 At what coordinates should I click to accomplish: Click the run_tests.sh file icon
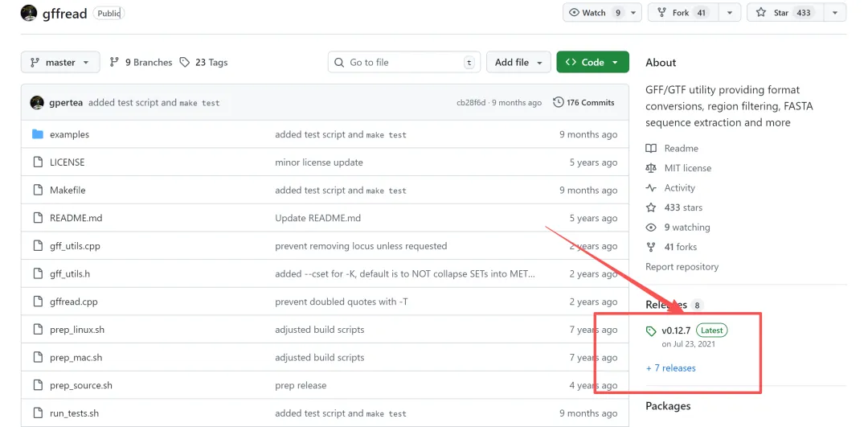pyautogui.click(x=38, y=413)
